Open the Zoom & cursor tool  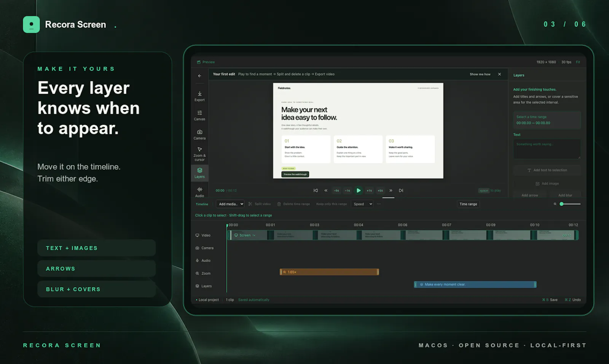click(199, 154)
